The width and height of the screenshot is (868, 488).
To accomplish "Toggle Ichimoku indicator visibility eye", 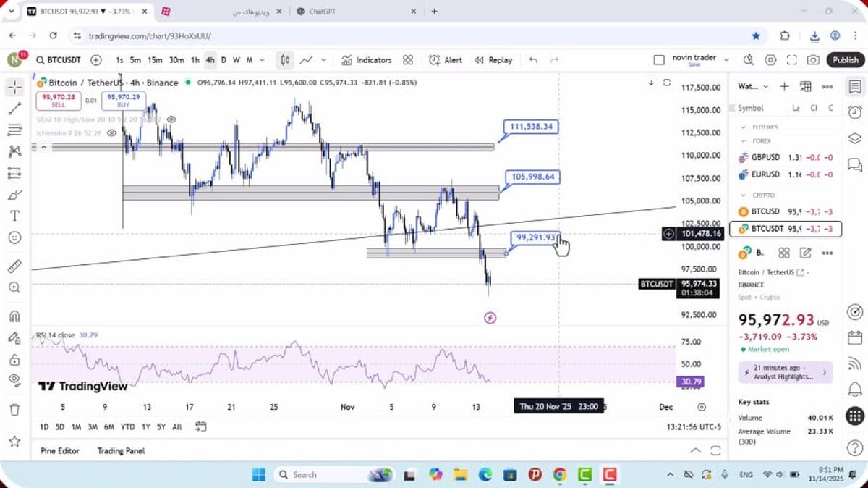I will tap(111, 133).
